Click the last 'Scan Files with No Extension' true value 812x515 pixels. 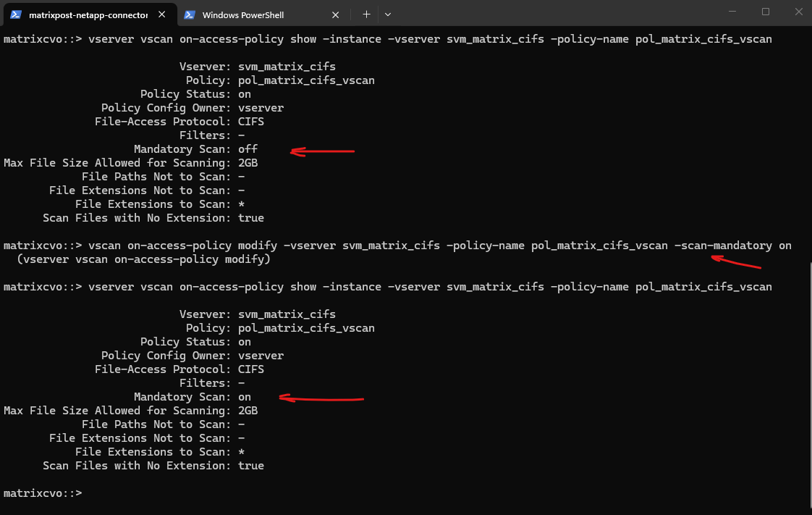(250, 466)
